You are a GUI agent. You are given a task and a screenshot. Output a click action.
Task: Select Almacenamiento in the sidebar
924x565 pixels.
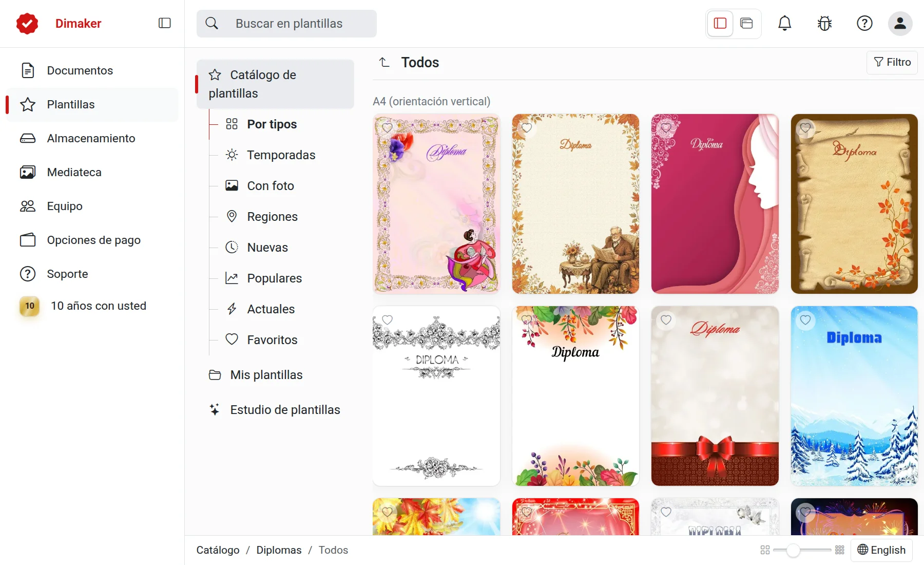(92, 138)
